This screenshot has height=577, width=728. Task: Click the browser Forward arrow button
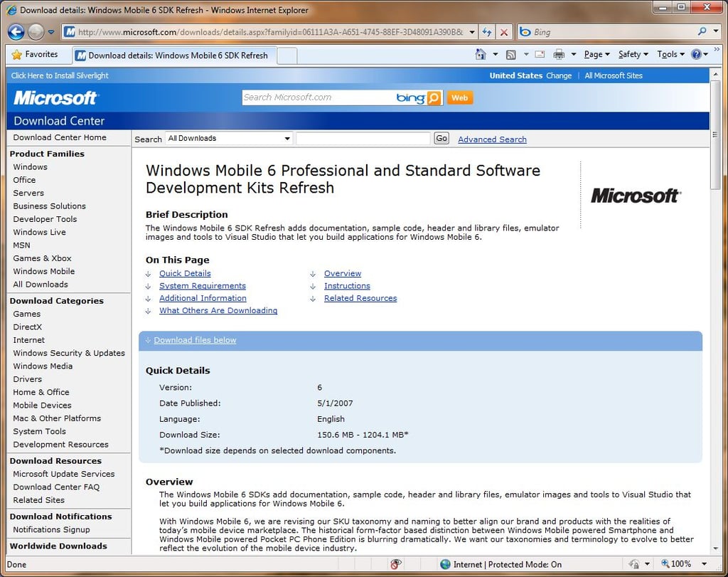coord(36,32)
